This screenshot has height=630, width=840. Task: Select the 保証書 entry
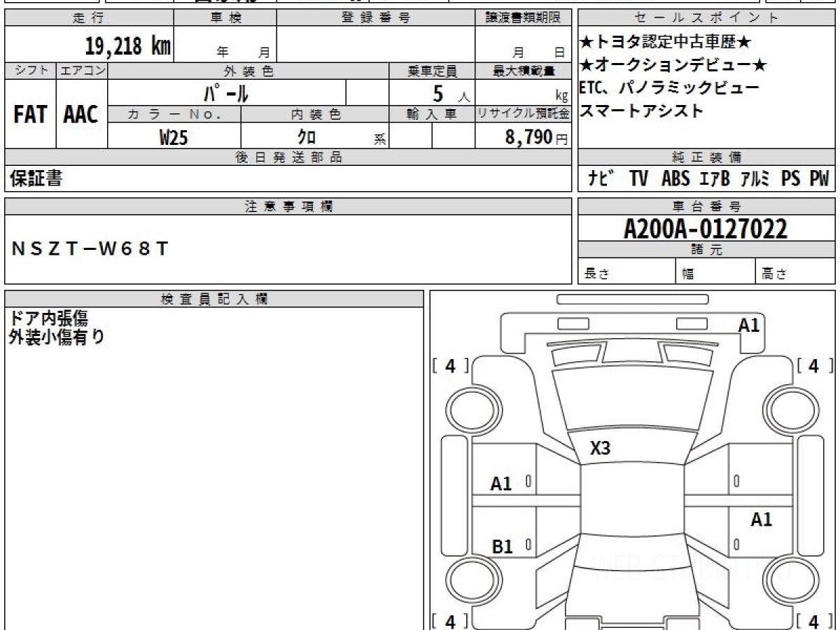pos(36,178)
